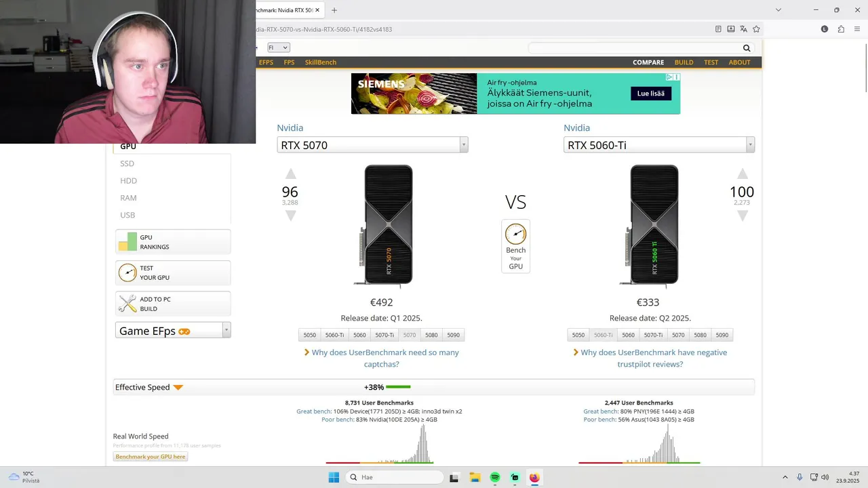Click the €492 price text
This screenshot has height=488, width=868.
pos(381,302)
